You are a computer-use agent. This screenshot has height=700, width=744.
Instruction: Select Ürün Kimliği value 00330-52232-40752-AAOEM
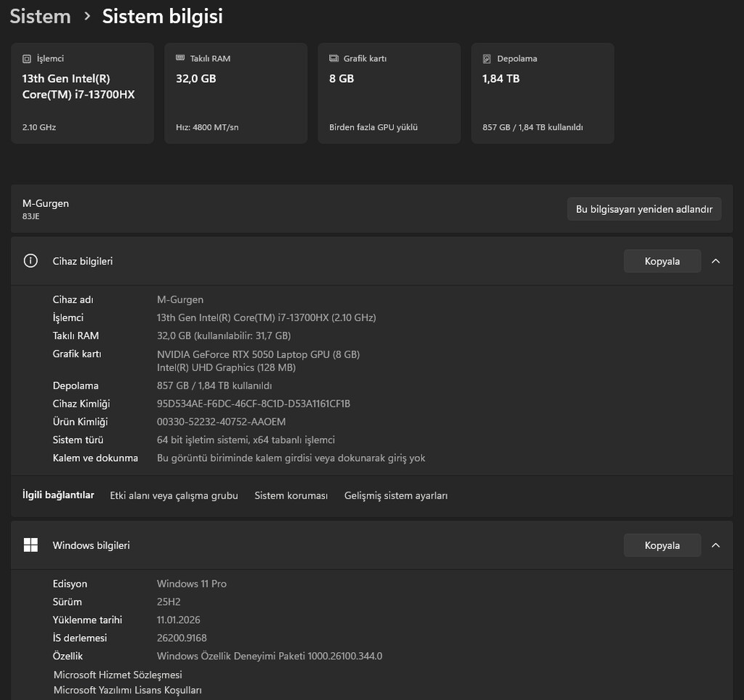point(221,422)
